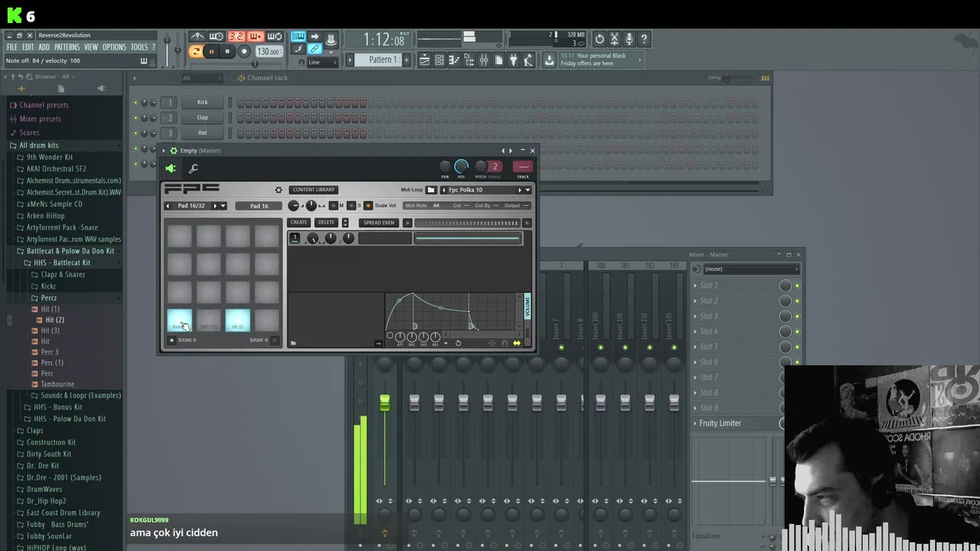Expand the Dirty South Kit folder
Image resolution: width=980 pixels, height=551 pixels.
coord(48,454)
